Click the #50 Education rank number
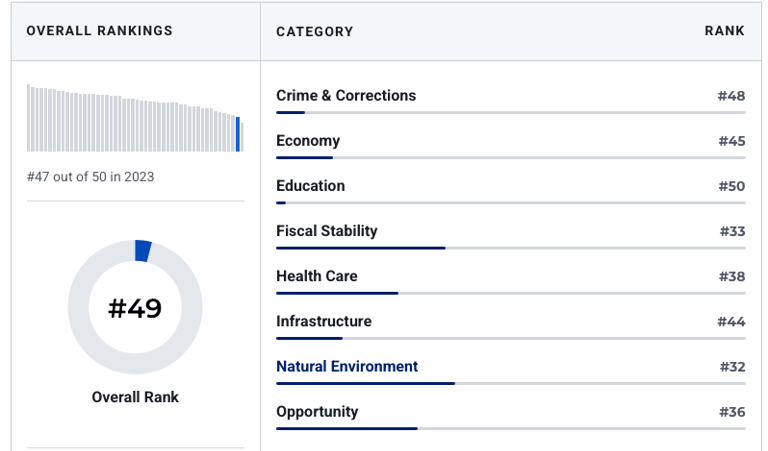Image resolution: width=768 pixels, height=451 pixels. tap(731, 186)
